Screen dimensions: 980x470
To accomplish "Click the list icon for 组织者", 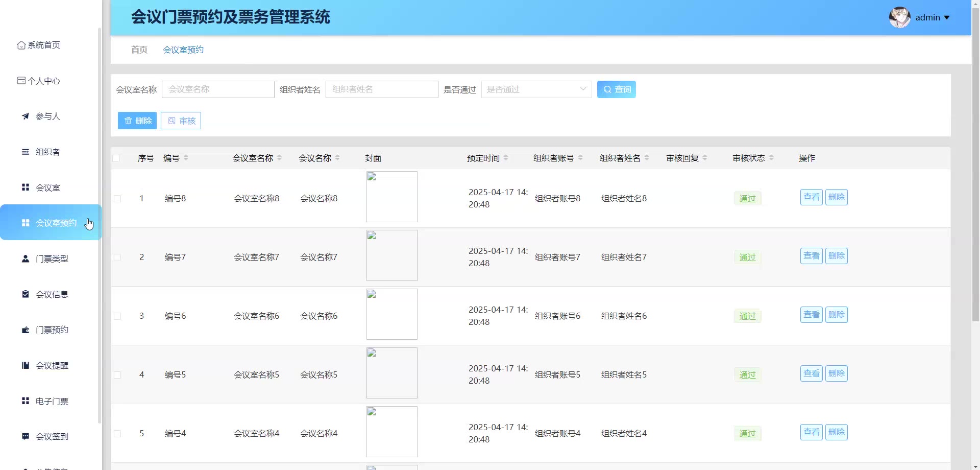I will [26, 152].
